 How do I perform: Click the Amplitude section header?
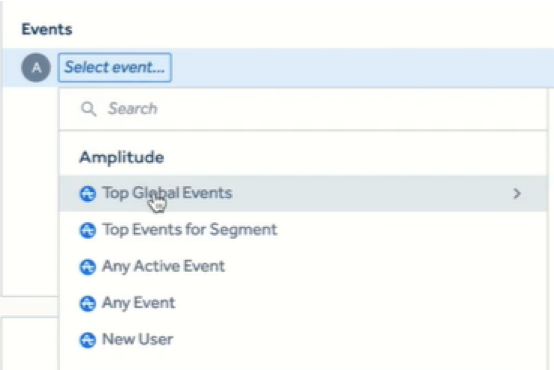pos(122,157)
